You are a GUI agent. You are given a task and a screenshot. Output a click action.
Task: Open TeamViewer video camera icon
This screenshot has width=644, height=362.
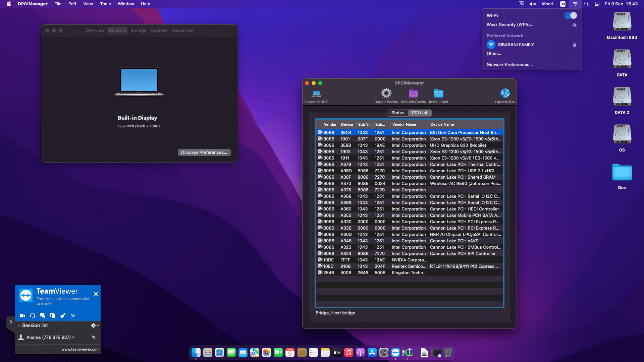(x=22, y=316)
